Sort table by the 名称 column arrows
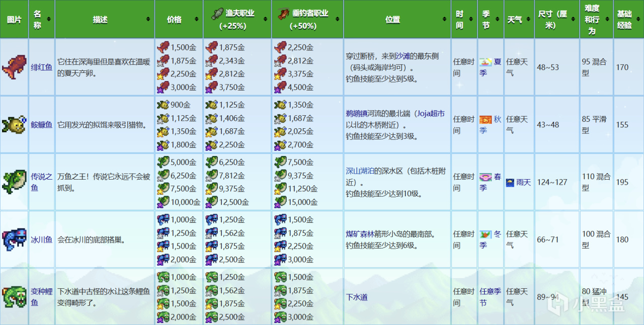 (49, 19)
